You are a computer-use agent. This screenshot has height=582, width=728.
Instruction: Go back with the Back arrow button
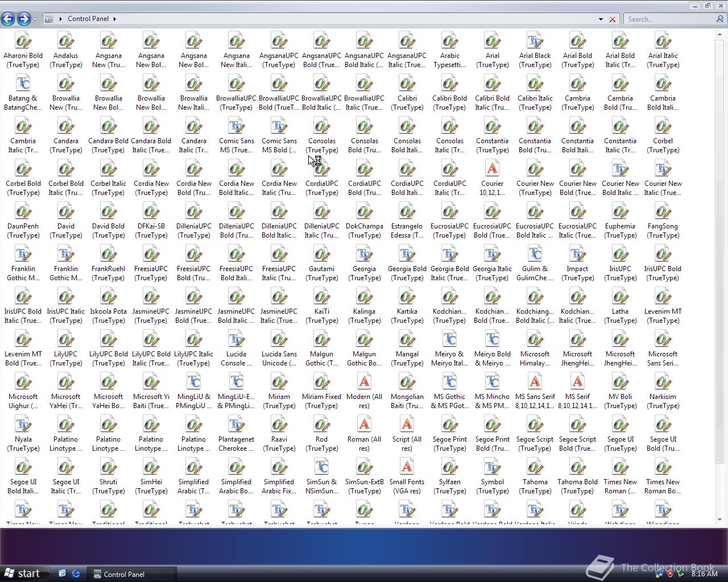click(x=8, y=19)
